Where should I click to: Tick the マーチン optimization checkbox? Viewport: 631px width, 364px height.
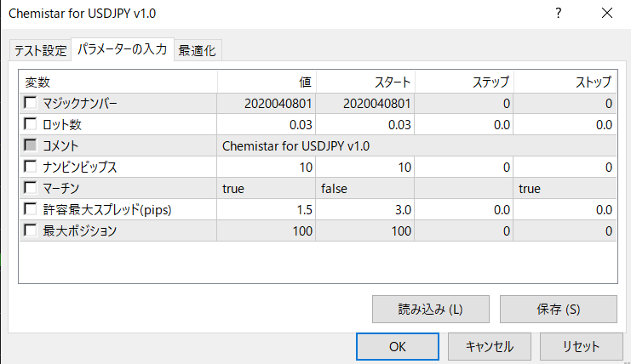(31, 188)
